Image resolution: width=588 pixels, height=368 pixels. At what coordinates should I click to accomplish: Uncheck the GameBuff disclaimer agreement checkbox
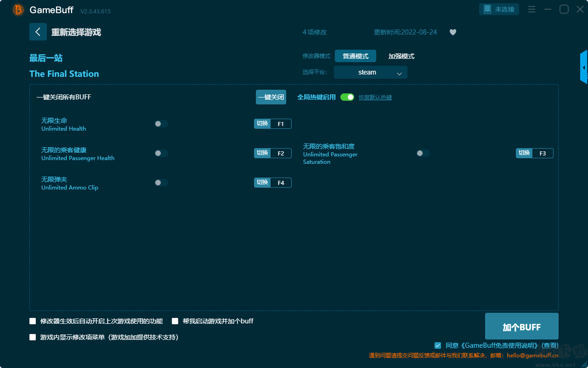point(438,345)
